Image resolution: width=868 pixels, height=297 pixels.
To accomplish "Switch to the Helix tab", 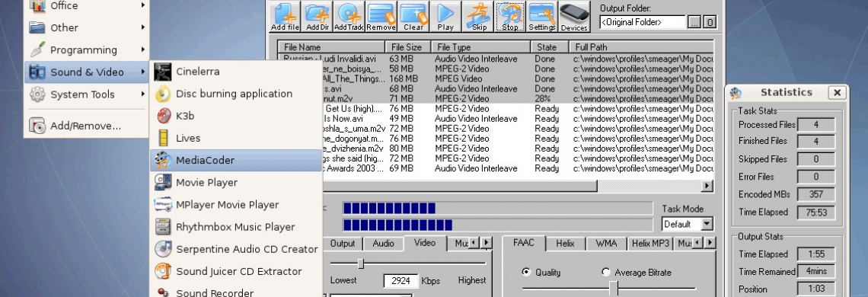I will pos(565,243).
